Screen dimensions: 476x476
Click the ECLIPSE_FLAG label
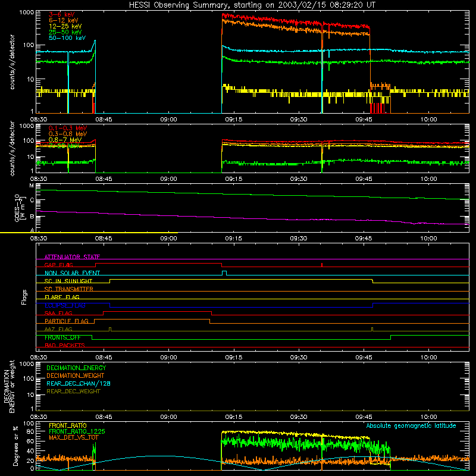click(x=65, y=305)
